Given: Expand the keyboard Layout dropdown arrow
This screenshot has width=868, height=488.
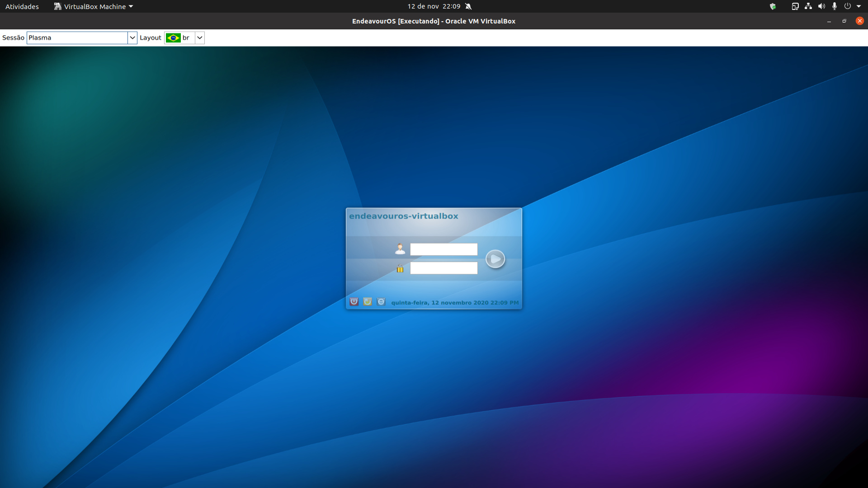Looking at the screenshot, I should point(200,38).
